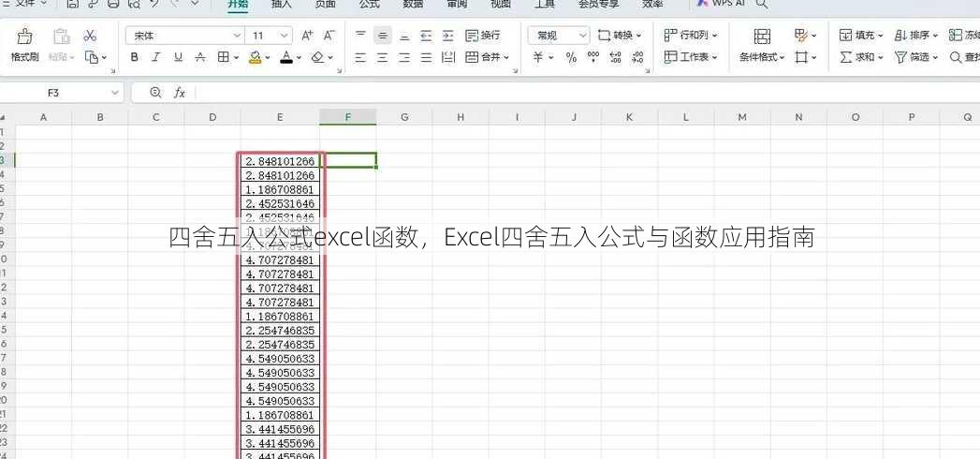This screenshot has width=980, height=459.
Task: Click the Increase indent icon
Action: point(448,36)
